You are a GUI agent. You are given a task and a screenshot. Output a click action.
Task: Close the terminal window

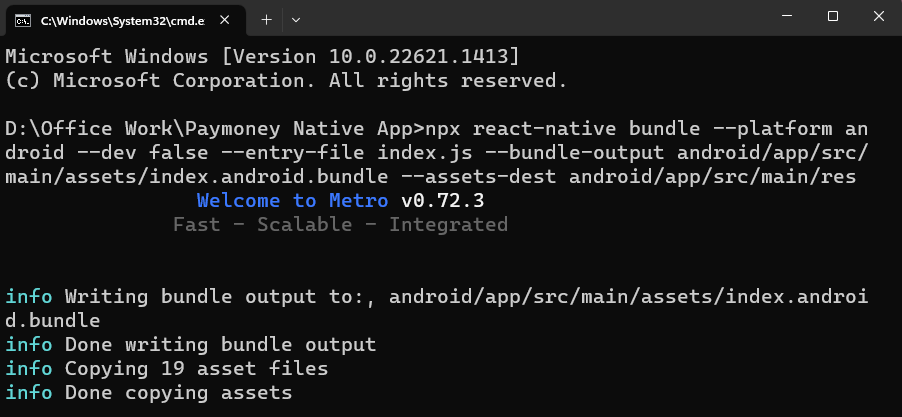point(878,17)
